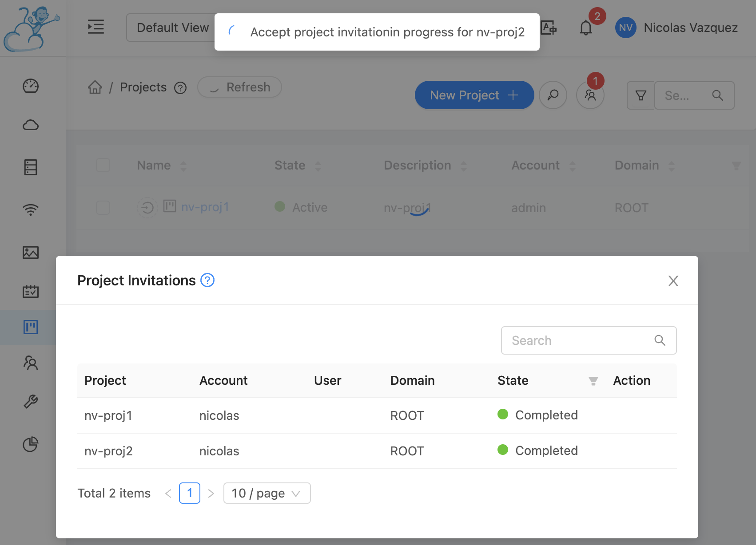The image size is (756, 545).
Task: Open the Network wifi sidebar icon
Action: tap(31, 209)
